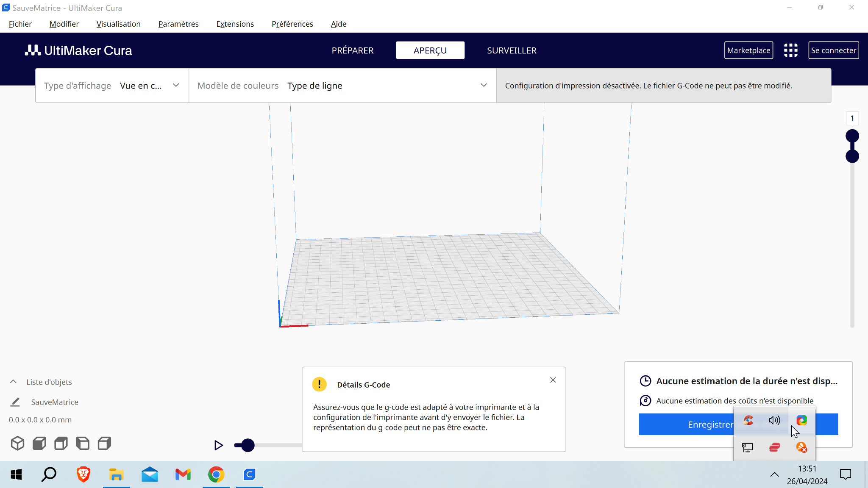Play the layer simulation
This screenshot has width=868, height=488.
[x=218, y=445]
